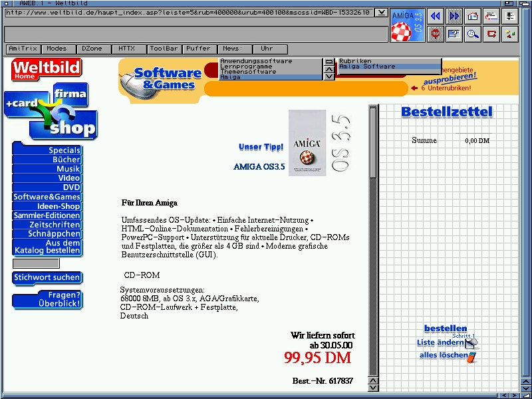Open the cycle gadget beside the category list
Image resolution: width=532 pixels, height=399 pixels.
click(329, 62)
